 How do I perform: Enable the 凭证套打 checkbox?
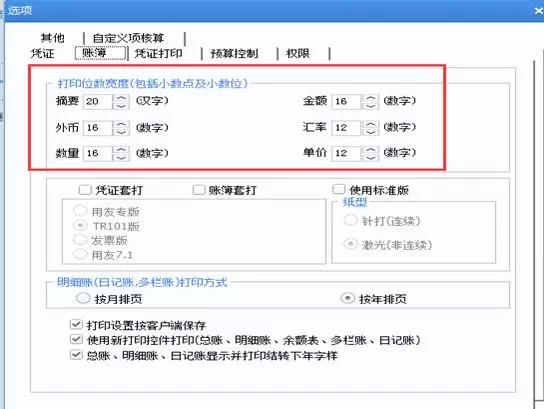click(85, 190)
